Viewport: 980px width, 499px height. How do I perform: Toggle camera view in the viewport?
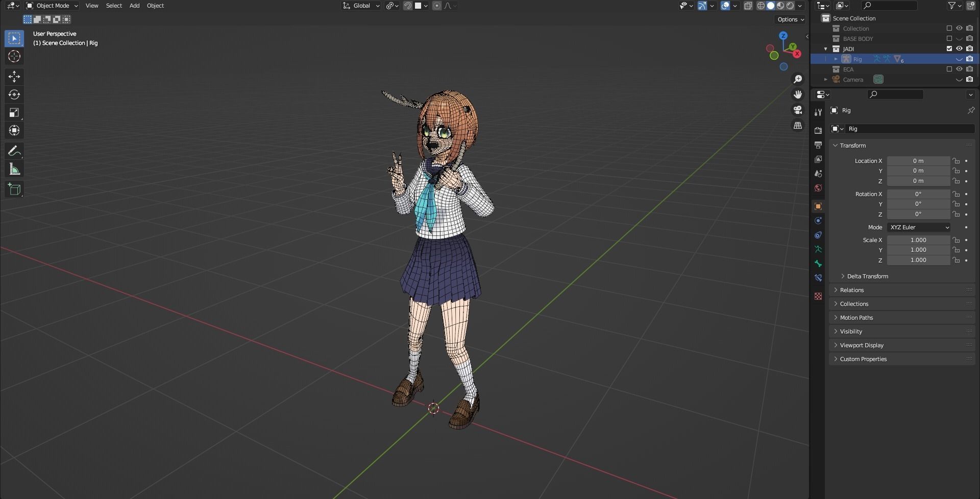pos(798,110)
